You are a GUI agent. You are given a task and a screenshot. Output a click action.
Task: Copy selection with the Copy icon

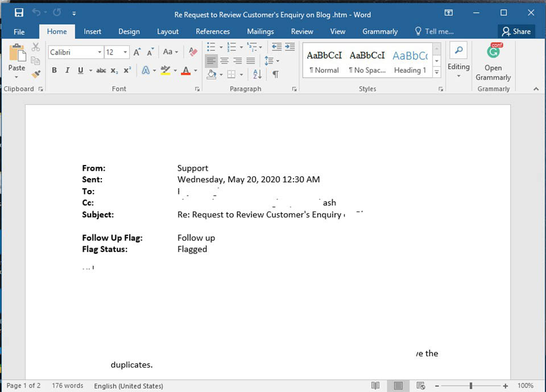click(35, 61)
